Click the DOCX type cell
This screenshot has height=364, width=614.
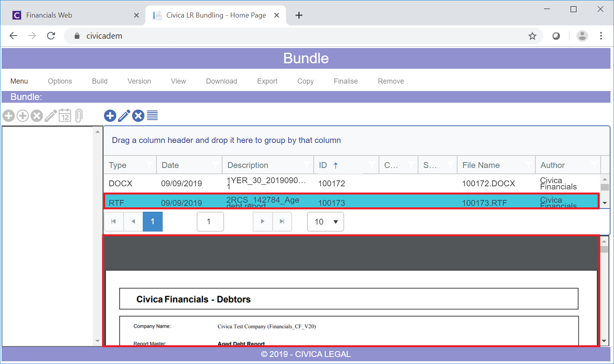120,184
